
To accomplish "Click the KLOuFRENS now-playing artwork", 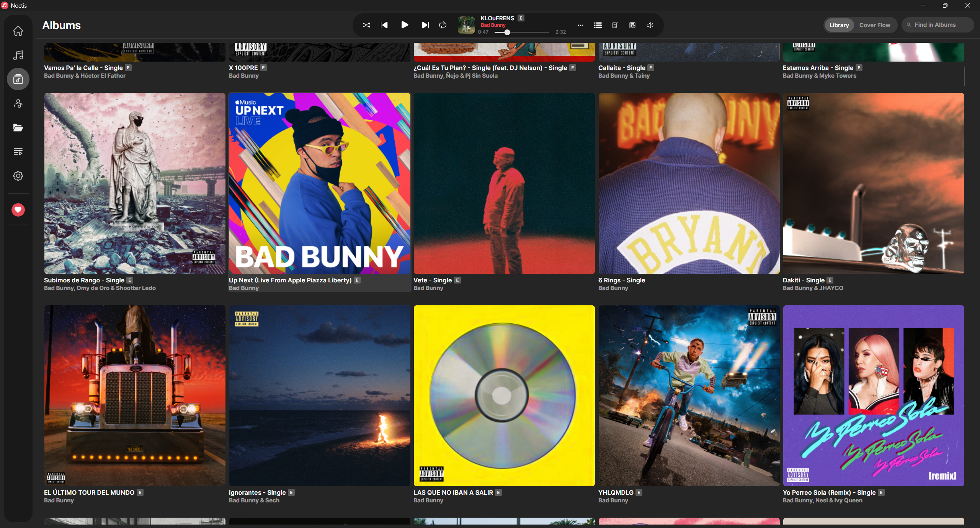I will point(467,25).
